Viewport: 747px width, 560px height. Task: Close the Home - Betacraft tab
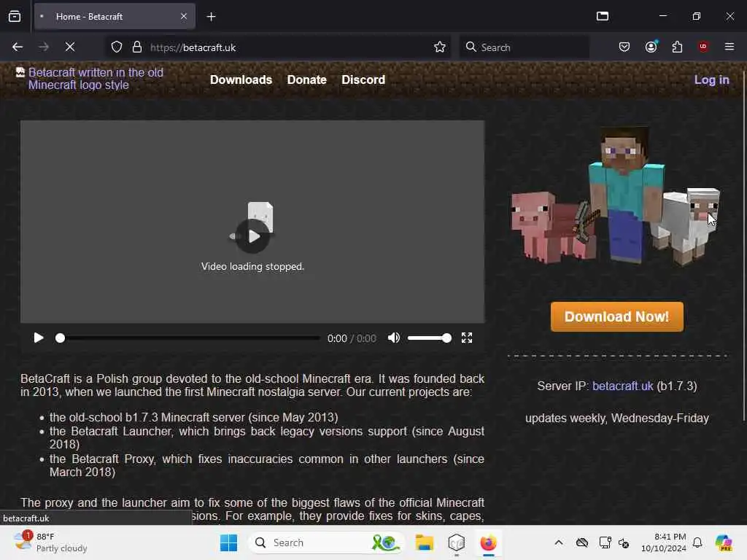coord(184,16)
